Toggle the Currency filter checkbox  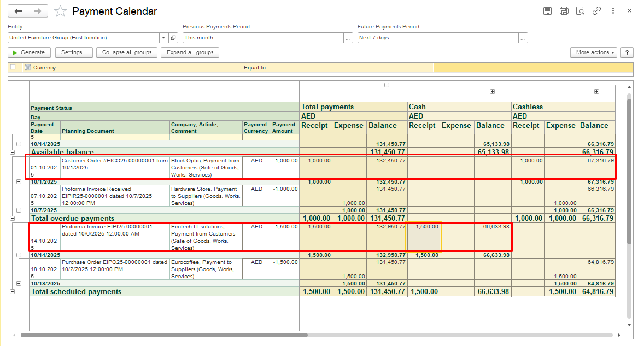pyautogui.click(x=13, y=67)
